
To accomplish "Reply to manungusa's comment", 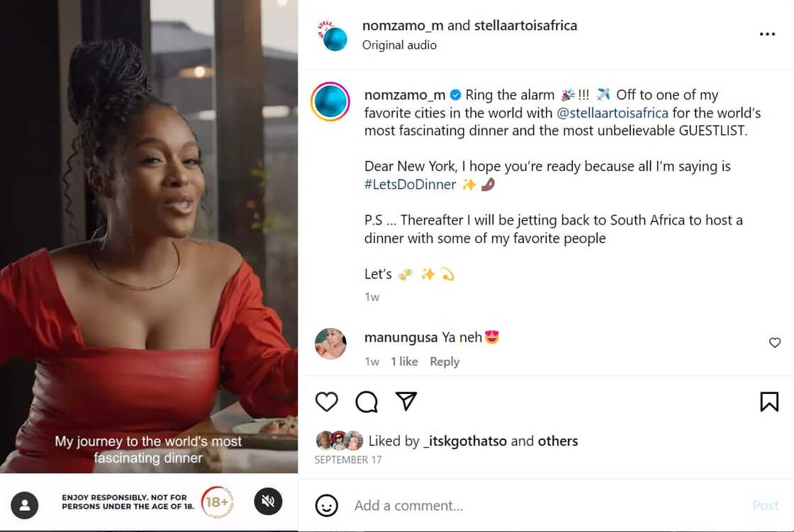I will point(444,361).
